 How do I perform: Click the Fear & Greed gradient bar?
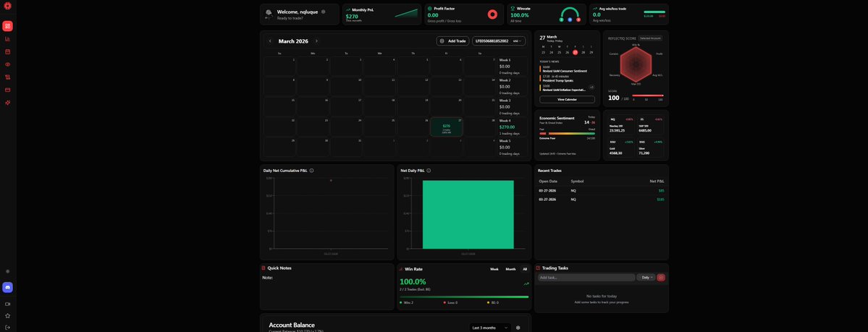567,133
